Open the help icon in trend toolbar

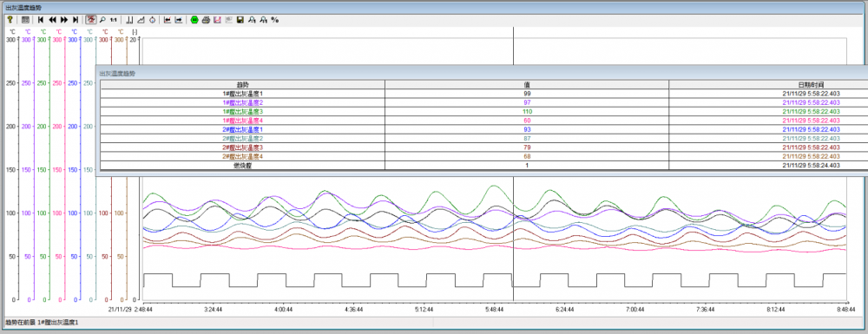click(10, 20)
